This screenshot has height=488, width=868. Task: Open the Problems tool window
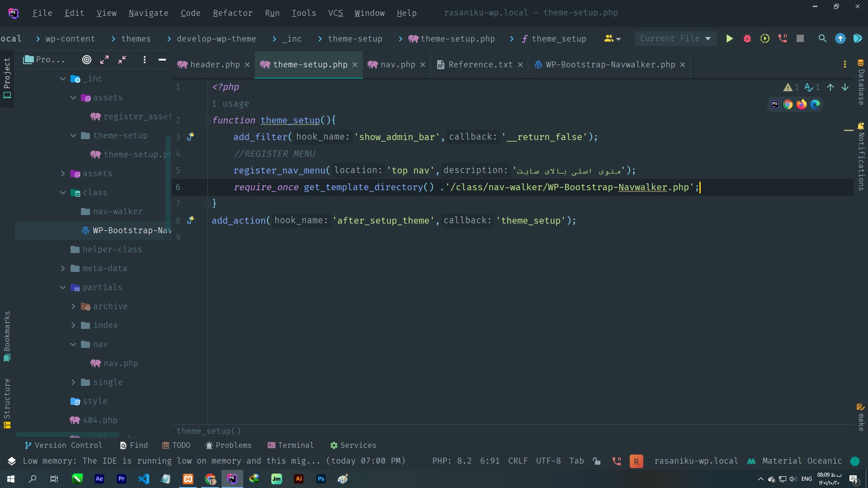(228, 445)
